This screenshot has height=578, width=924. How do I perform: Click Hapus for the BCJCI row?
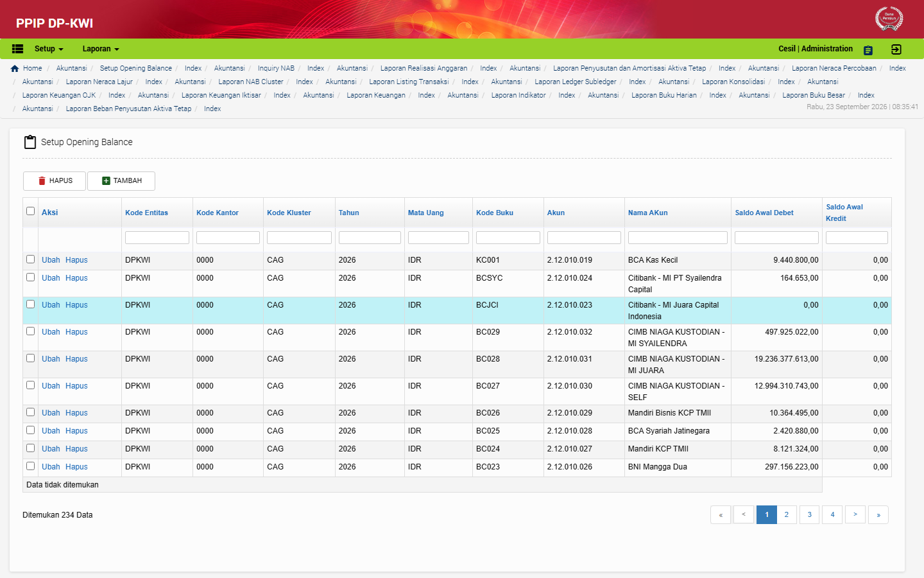pos(76,305)
